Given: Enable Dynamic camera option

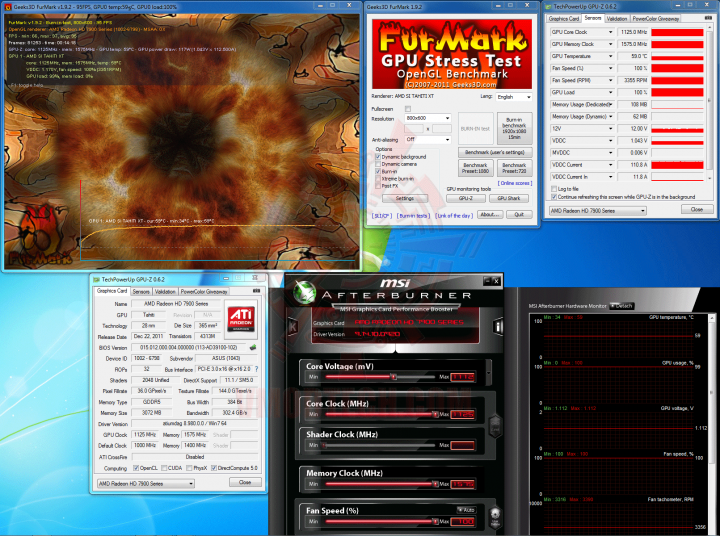Looking at the screenshot, I should [378, 164].
